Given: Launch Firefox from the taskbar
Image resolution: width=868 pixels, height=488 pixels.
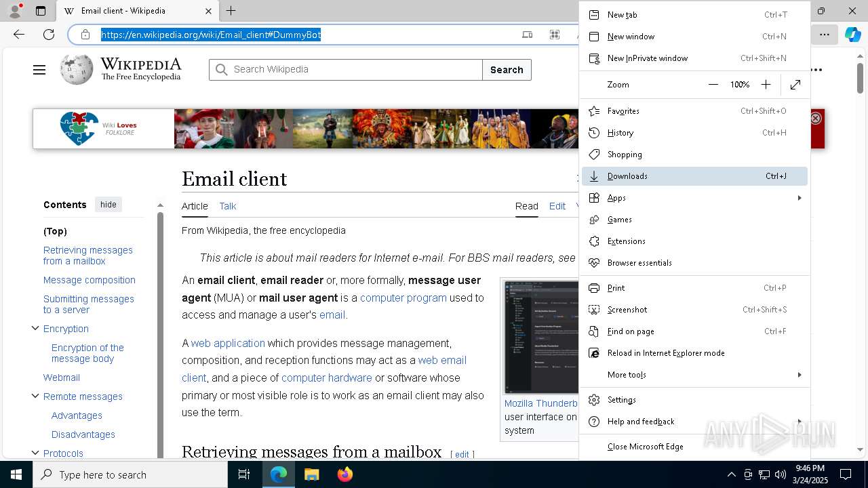Looking at the screenshot, I should click(x=345, y=474).
